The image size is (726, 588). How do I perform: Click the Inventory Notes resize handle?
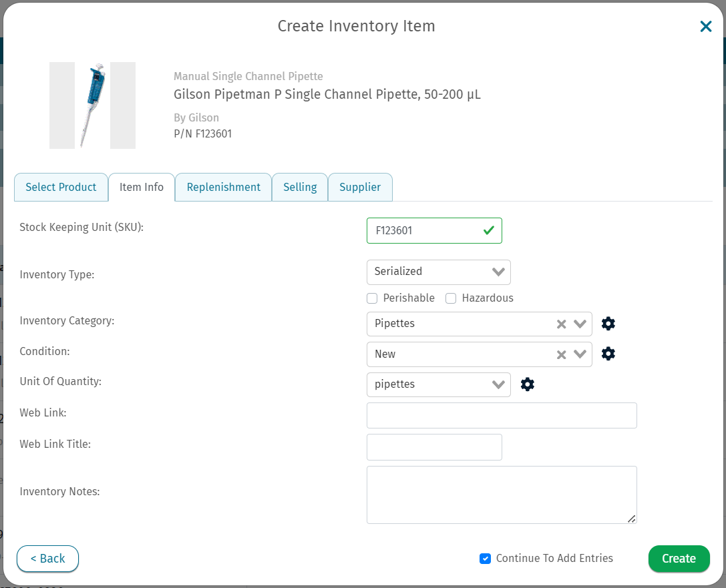pyautogui.click(x=632, y=519)
